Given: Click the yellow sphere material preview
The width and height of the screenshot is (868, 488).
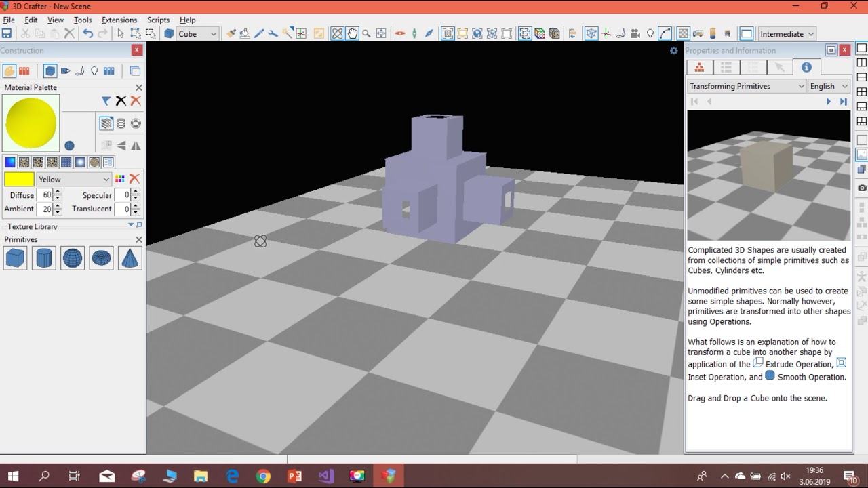Looking at the screenshot, I should [31, 123].
